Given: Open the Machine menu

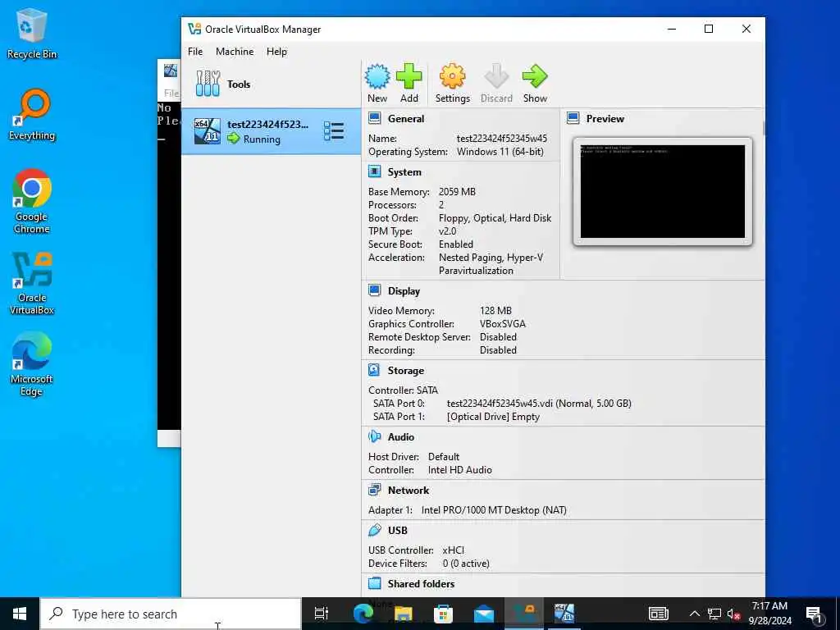Looking at the screenshot, I should [x=235, y=52].
